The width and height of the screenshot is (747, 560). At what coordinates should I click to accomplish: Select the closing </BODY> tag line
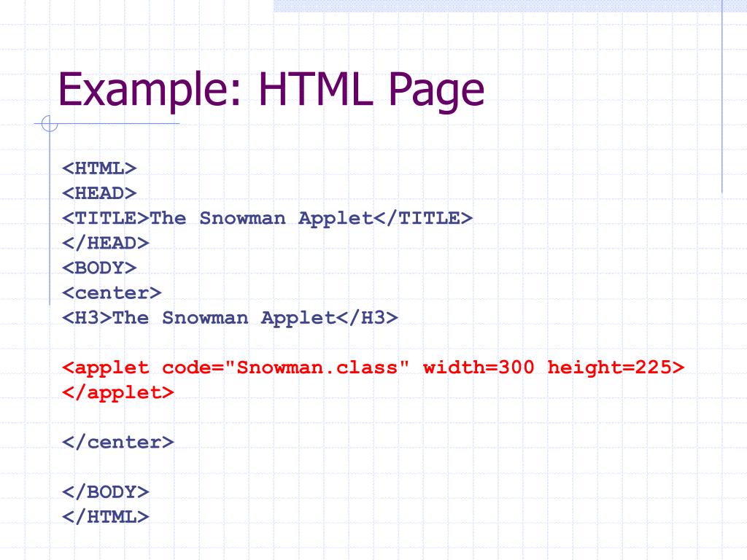105,492
